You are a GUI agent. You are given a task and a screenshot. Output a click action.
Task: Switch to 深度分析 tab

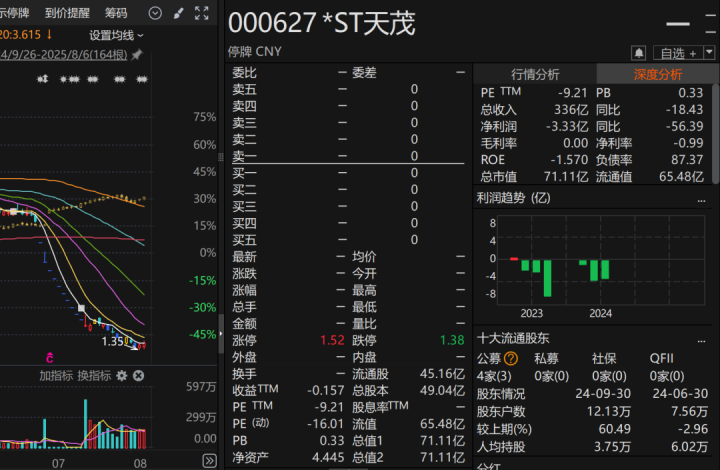[658, 74]
